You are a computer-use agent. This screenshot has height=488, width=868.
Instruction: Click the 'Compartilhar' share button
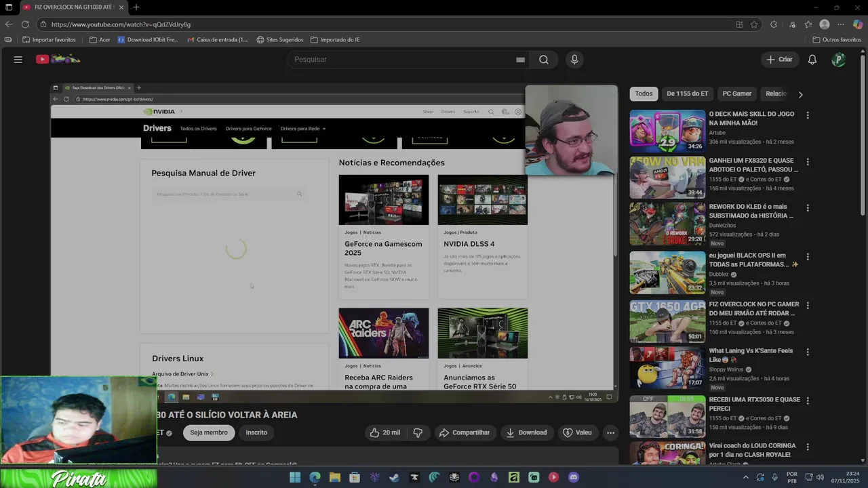(465, 432)
